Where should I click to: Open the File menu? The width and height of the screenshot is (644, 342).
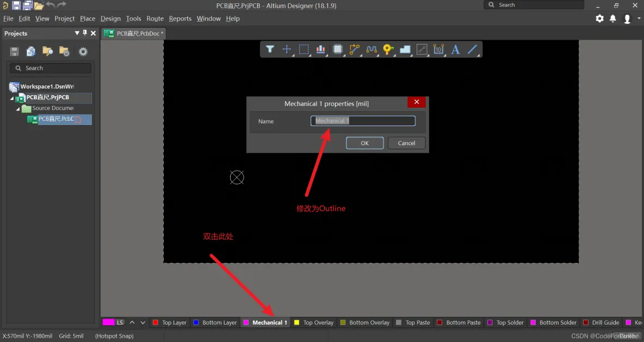[x=8, y=18]
